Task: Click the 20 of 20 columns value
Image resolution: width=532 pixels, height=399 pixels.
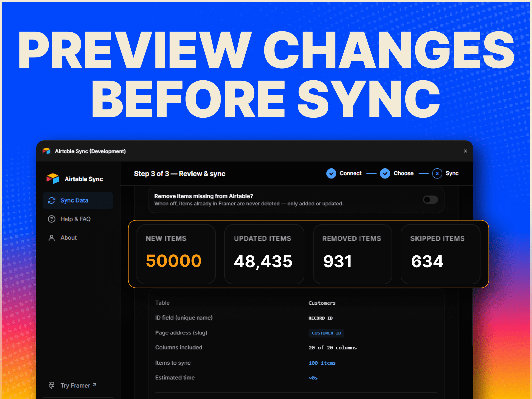Action: [333, 348]
